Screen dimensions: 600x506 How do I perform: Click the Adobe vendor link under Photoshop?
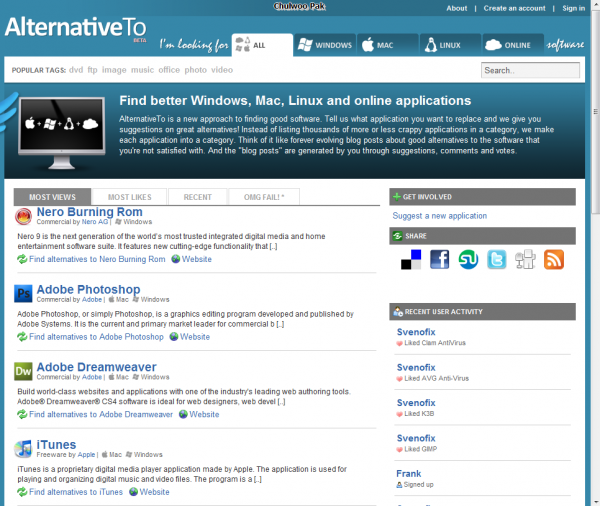coord(92,300)
